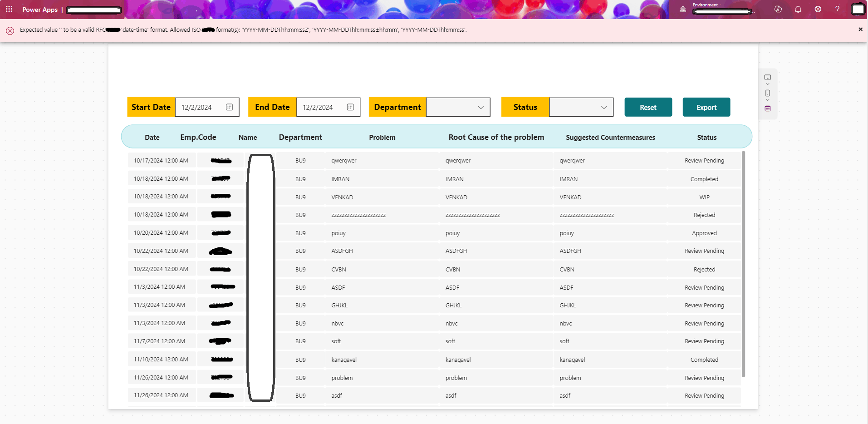
Task: Select the tablet preview device icon
Action: 768,77
